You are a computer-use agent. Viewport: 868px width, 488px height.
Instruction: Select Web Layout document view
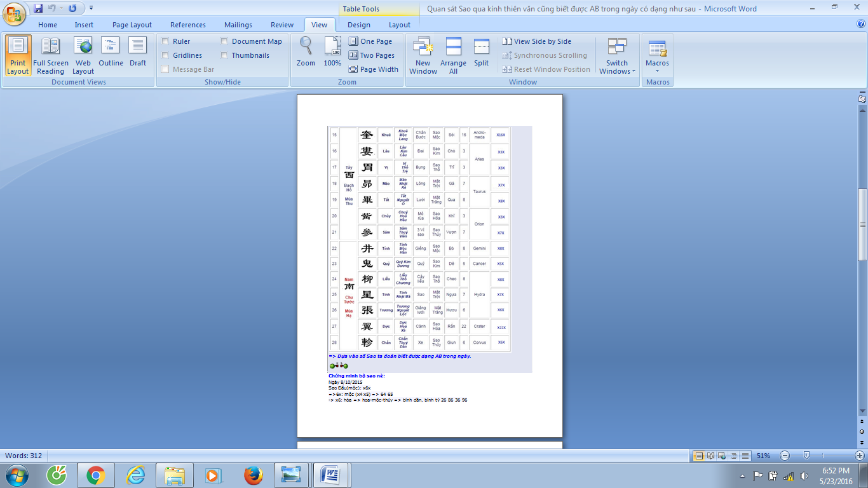tap(83, 55)
